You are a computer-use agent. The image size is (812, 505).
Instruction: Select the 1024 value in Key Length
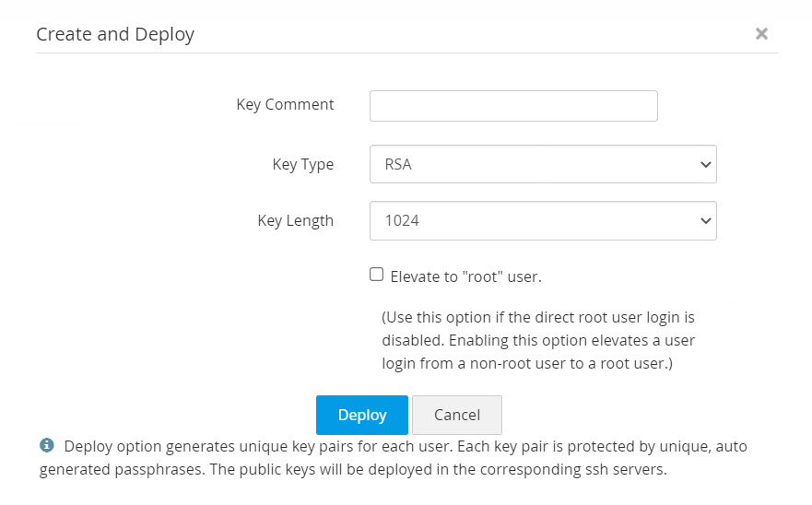[x=402, y=221]
